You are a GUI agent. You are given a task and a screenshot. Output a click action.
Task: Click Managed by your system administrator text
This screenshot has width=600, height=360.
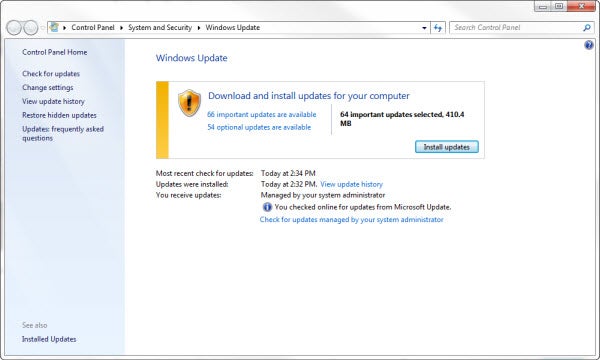point(323,195)
